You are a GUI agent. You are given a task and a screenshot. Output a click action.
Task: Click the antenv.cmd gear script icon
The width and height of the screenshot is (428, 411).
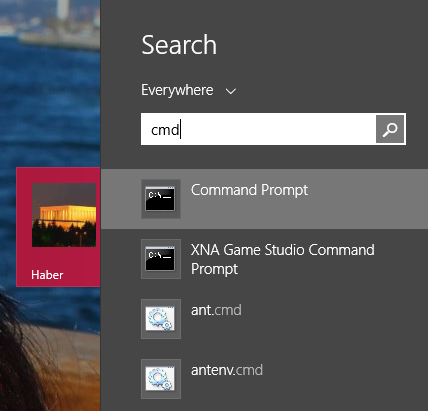[161, 379]
